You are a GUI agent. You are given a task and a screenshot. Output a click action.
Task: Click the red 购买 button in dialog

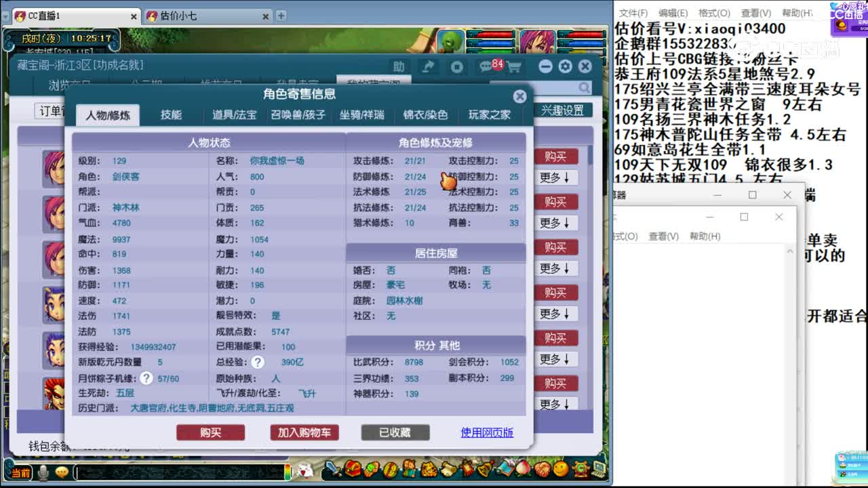[210, 432]
